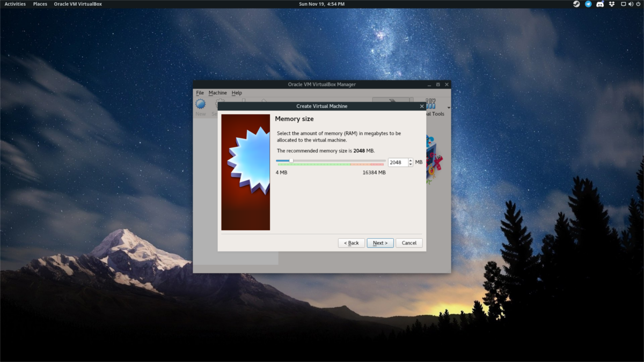Click the 4 MB minimum label
644x362 pixels.
[282, 173]
